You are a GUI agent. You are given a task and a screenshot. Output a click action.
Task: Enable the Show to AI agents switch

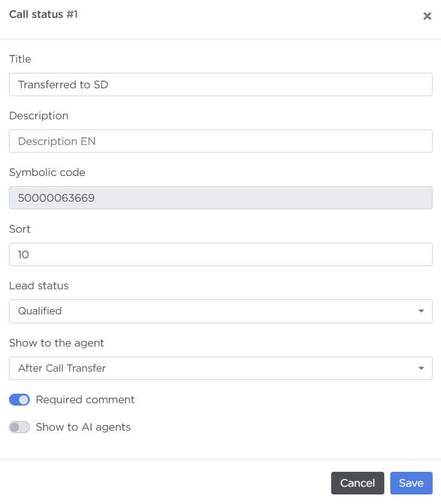click(x=19, y=427)
